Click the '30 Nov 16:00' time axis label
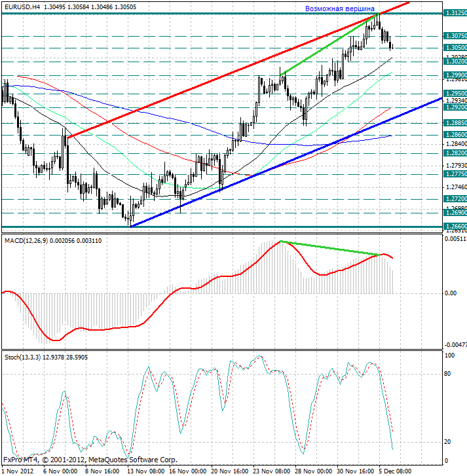 click(x=355, y=471)
